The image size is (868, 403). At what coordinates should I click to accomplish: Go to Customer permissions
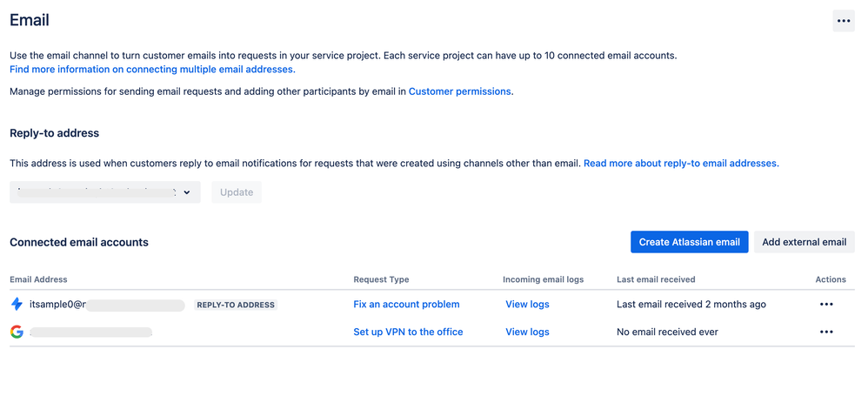pos(459,91)
